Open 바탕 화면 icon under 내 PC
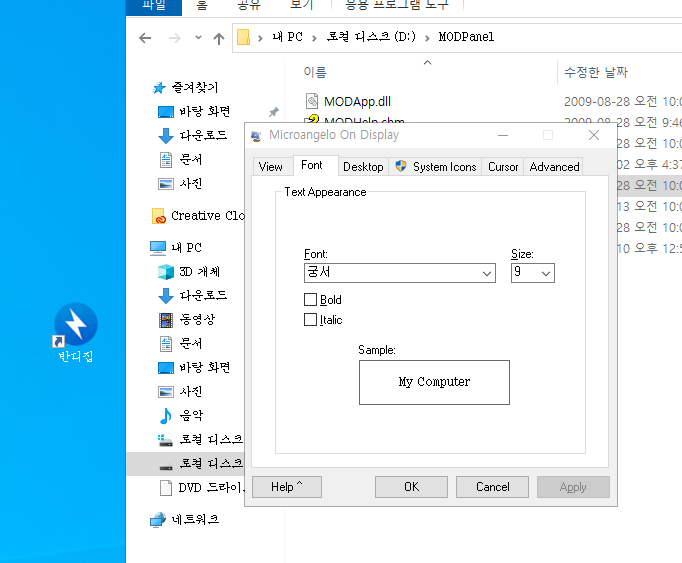682x563 pixels. [x=166, y=368]
